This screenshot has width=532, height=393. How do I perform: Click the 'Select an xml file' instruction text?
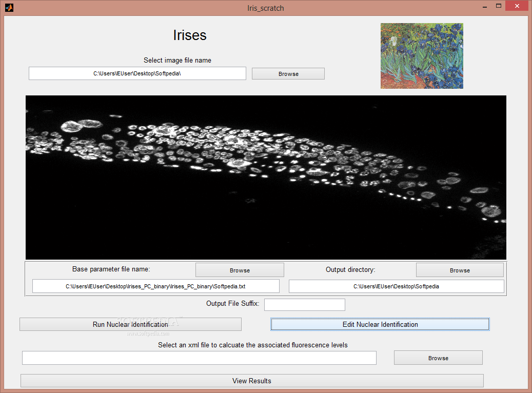coord(253,345)
